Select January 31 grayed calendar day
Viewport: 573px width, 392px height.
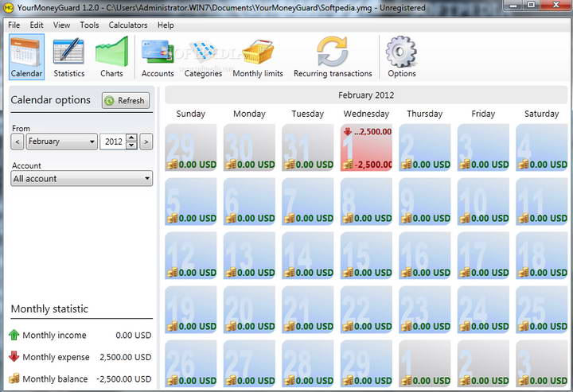tap(308, 147)
